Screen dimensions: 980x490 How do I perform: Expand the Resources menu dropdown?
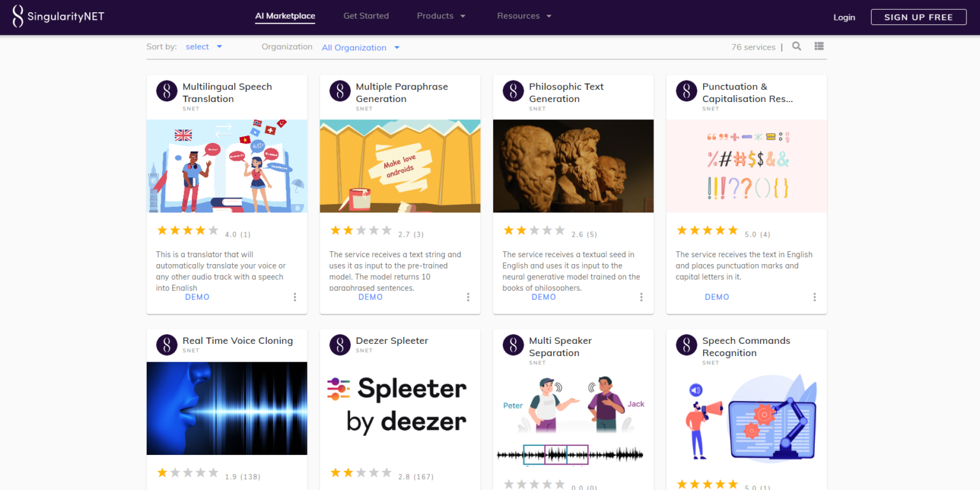[x=524, y=16]
